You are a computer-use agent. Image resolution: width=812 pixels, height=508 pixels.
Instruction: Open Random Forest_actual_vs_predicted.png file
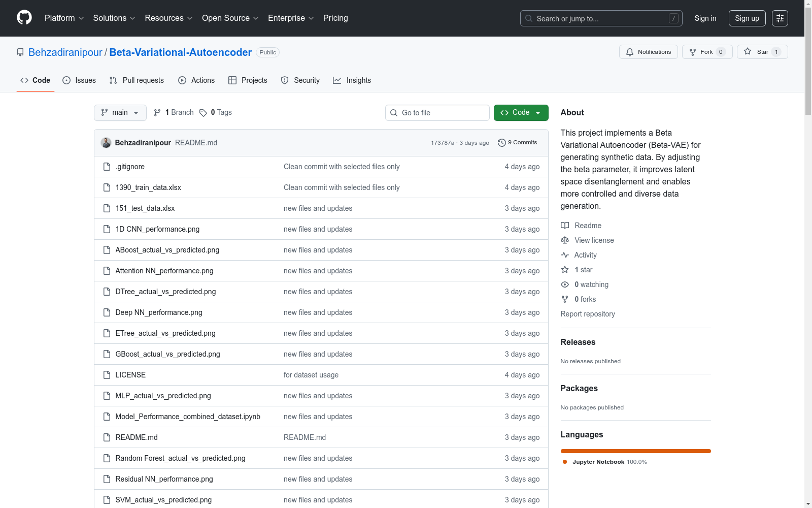pyautogui.click(x=180, y=458)
